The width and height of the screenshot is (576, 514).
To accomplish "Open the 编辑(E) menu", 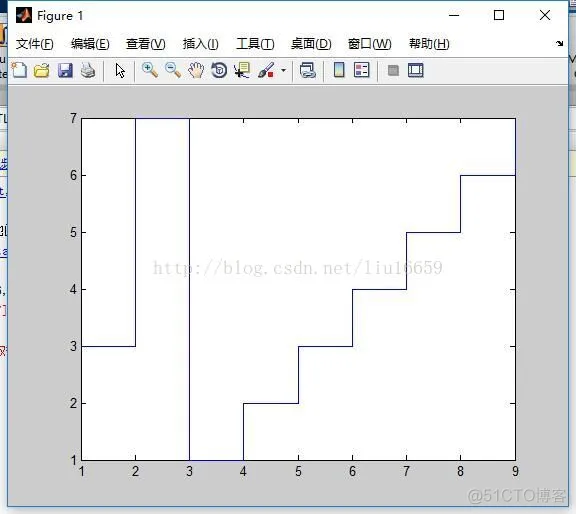I will click(x=90, y=44).
